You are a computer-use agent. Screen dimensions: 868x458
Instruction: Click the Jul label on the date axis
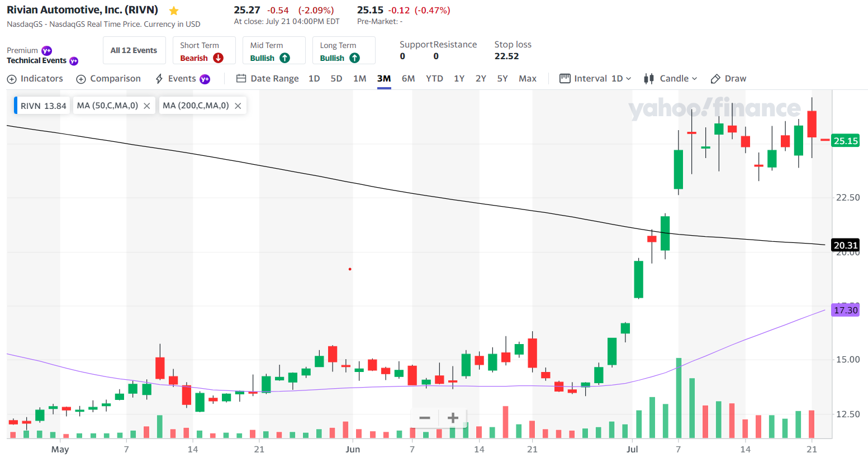632,449
